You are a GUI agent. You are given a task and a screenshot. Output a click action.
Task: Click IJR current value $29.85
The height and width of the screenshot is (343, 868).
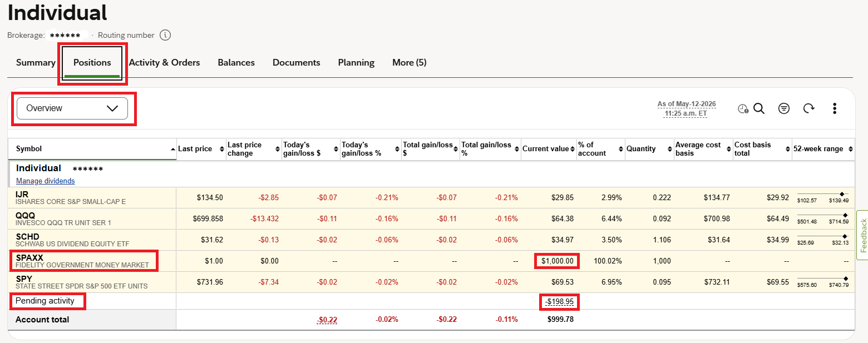[562, 197]
